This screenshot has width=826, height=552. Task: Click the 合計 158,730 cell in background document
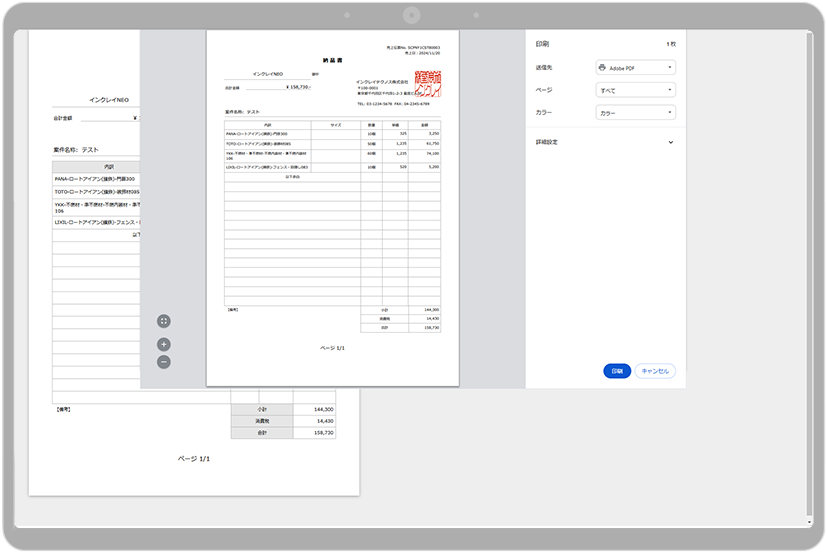click(323, 434)
